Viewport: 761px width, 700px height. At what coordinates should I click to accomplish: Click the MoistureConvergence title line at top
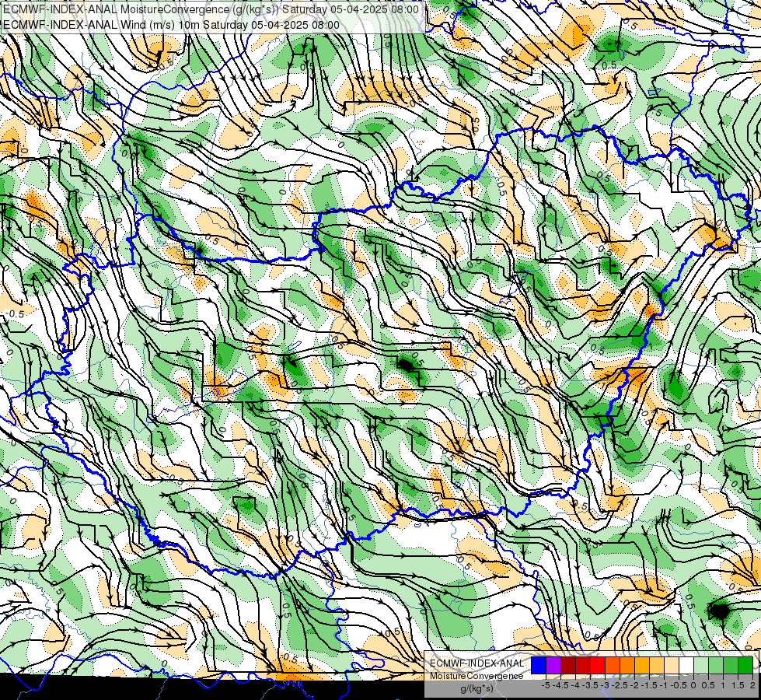click(x=211, y=9)
